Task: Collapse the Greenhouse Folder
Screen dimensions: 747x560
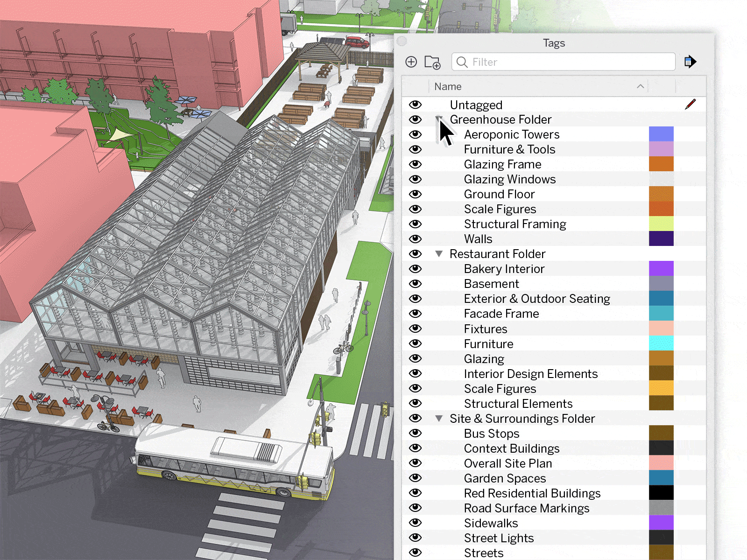Action: pos(439,119)
